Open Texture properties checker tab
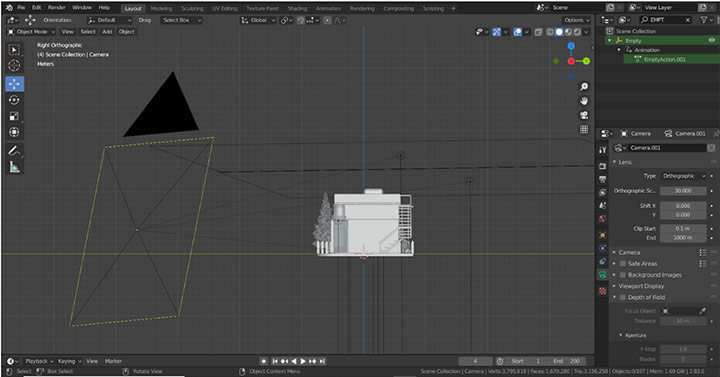 tap(603, 291)
